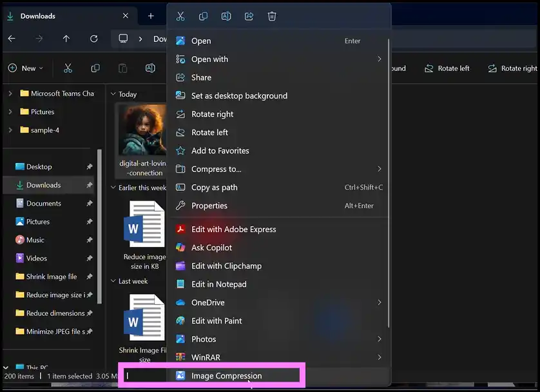Image resolution: width=540 pixels, height=392 pixels.
Task: Click the Copy icon in context menu top row
Action: coord(203,16)
